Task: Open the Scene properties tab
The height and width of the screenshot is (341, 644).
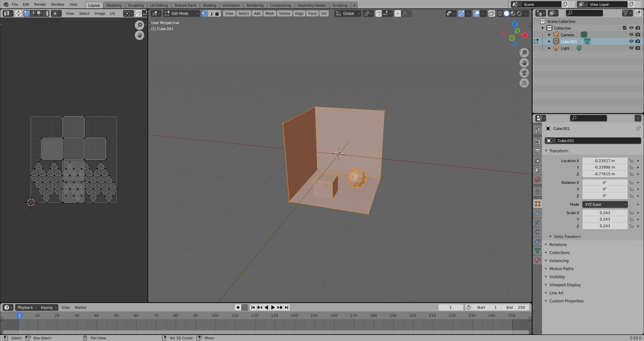Action: (x=538, y=170)
